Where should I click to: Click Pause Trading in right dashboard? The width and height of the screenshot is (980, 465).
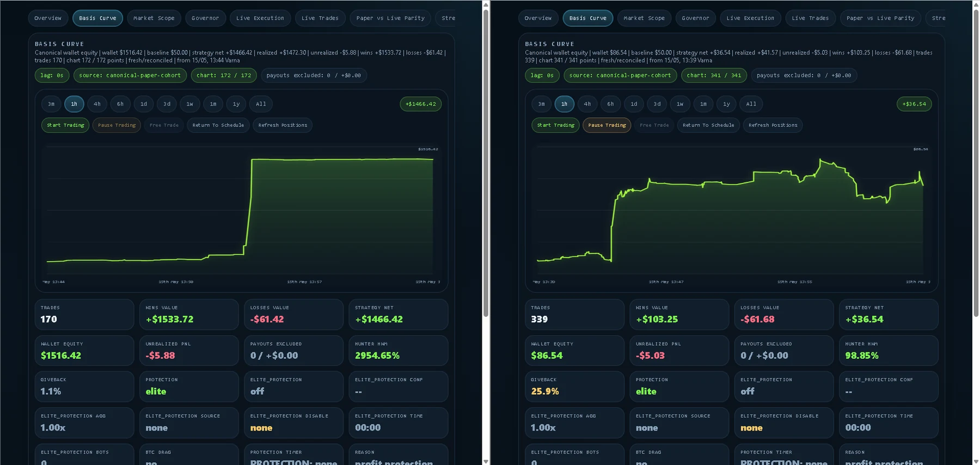(x=607, y=125)
